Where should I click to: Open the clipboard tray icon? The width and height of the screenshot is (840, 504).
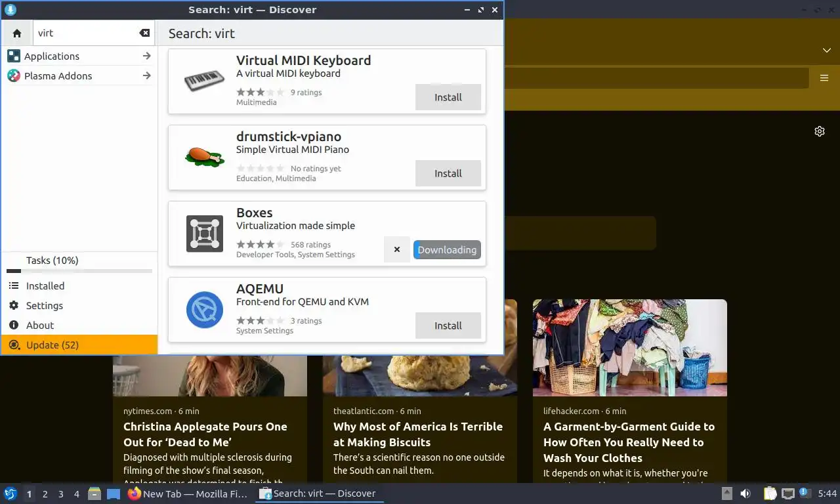tap(770, 493)
